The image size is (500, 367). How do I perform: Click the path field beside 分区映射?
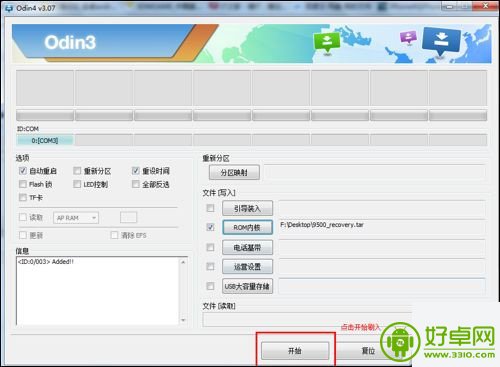pos(375,172)
